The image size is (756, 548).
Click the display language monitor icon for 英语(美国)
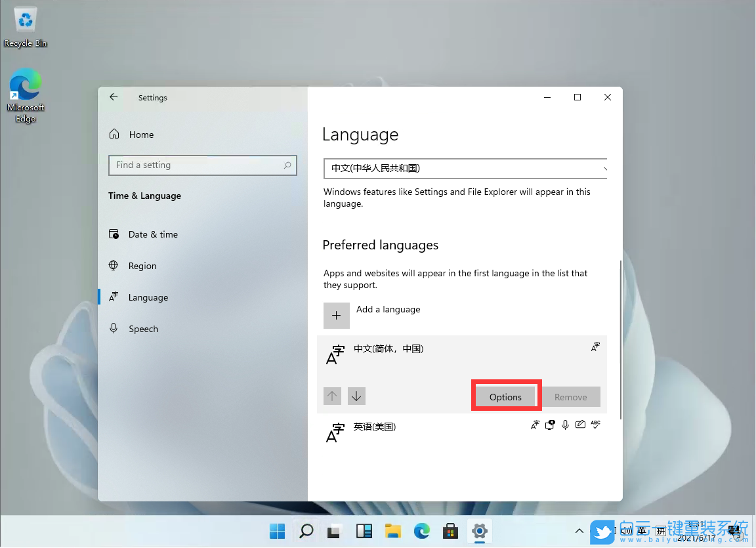(550, 424)
